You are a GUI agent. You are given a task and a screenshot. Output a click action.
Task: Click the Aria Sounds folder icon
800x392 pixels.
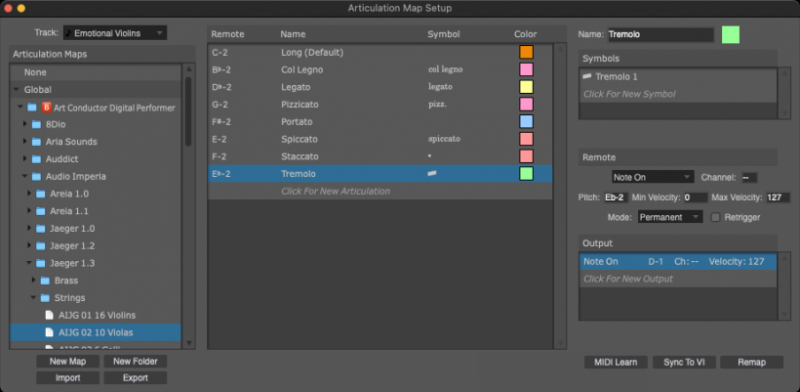pyautogui.click(x=36, y=142)
